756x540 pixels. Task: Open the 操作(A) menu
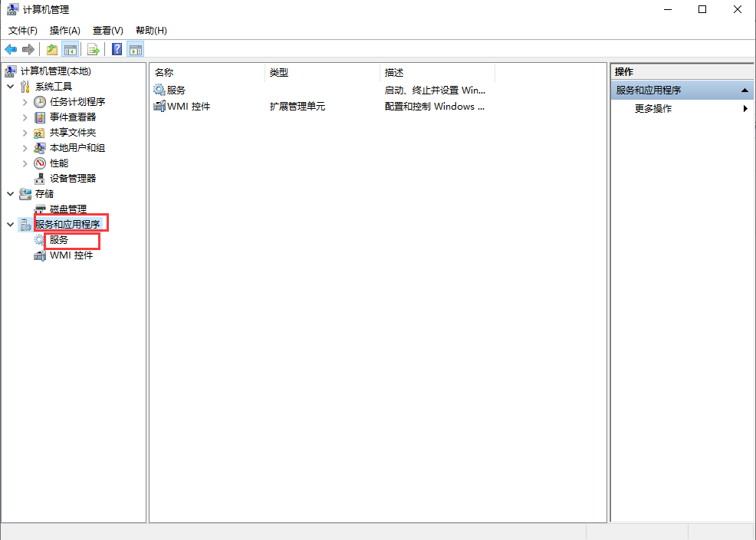(64, 31)
